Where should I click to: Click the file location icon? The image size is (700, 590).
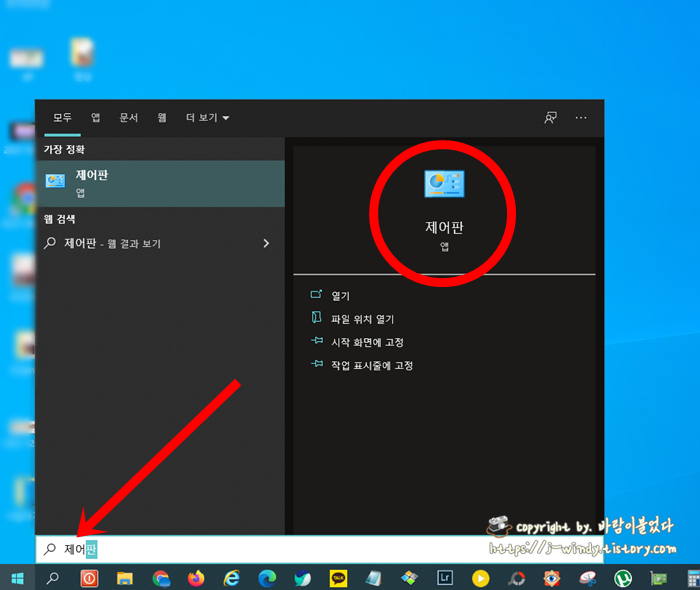pos(317,317)
